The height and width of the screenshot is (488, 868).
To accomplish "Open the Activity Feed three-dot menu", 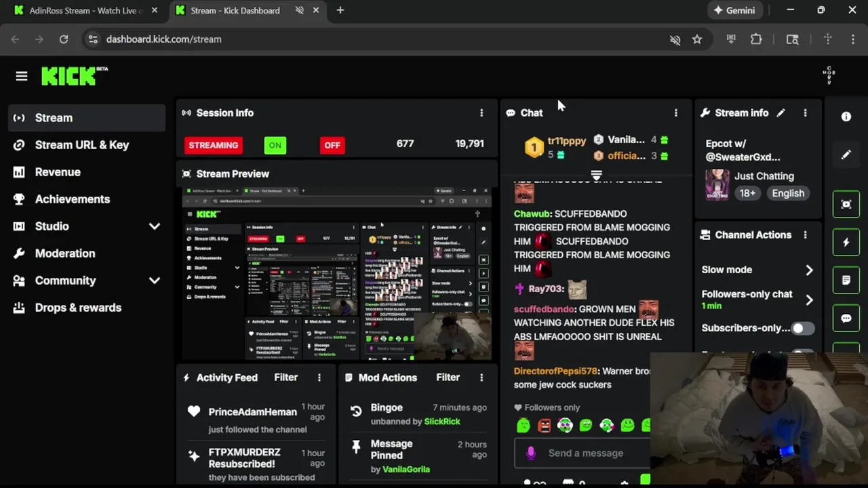I will click(319, 378).
